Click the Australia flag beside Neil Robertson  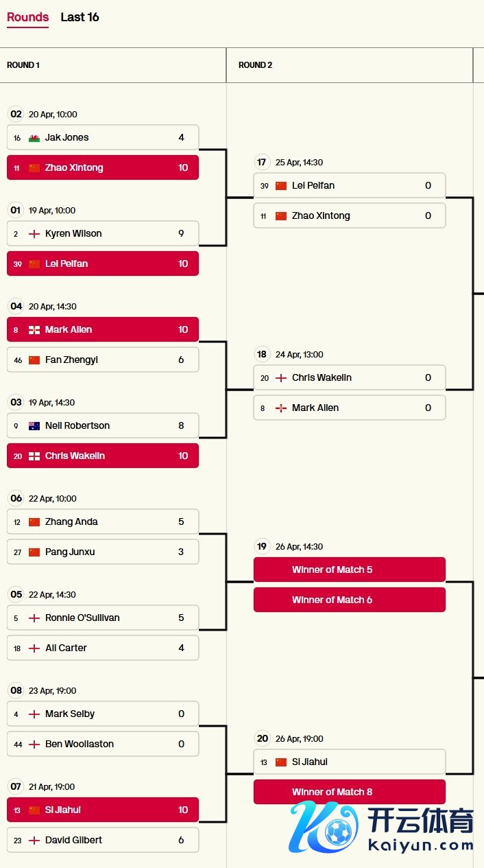click(x=34, y=426)
